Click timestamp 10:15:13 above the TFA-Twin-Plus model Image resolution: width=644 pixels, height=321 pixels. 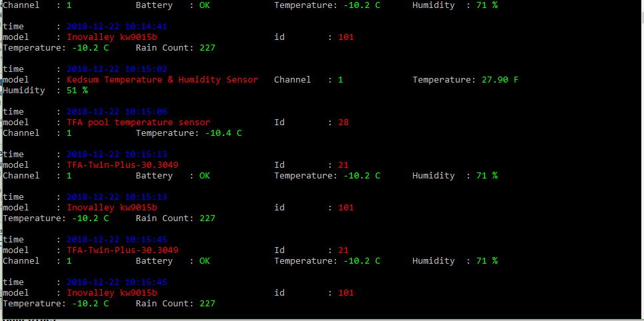pyautogui.click(x=116, y=155)
